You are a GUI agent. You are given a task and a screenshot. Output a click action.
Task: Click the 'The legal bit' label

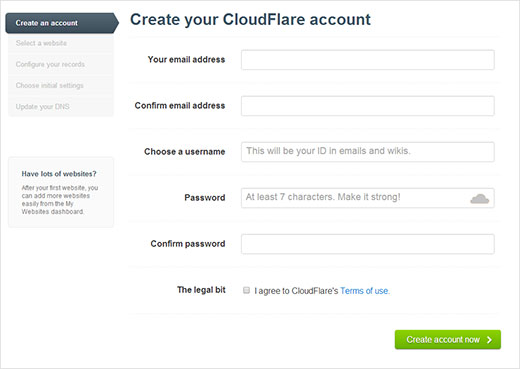(201, 290)
